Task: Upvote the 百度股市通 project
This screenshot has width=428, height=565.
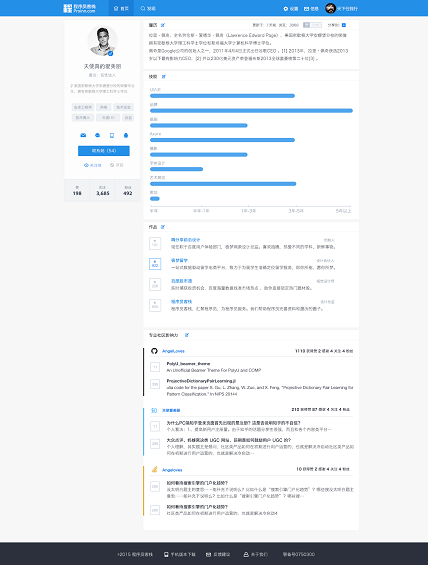Action: [155, 284]
